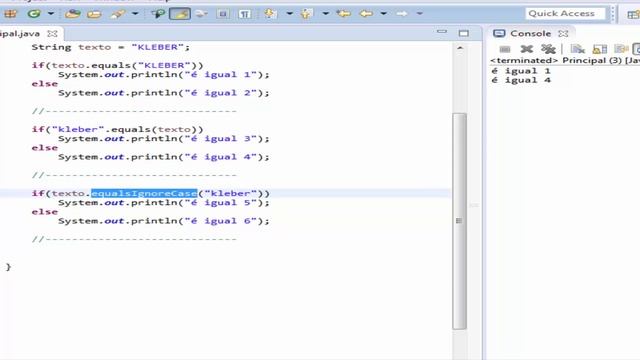
Task: Click the editor scrollbar up arrow
Action: click(460, 48)
